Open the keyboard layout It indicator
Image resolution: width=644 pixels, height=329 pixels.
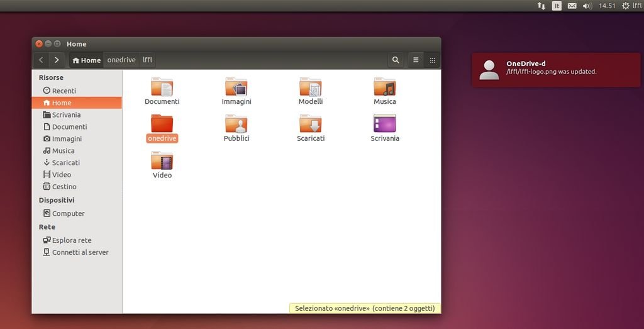click(557, 6)
